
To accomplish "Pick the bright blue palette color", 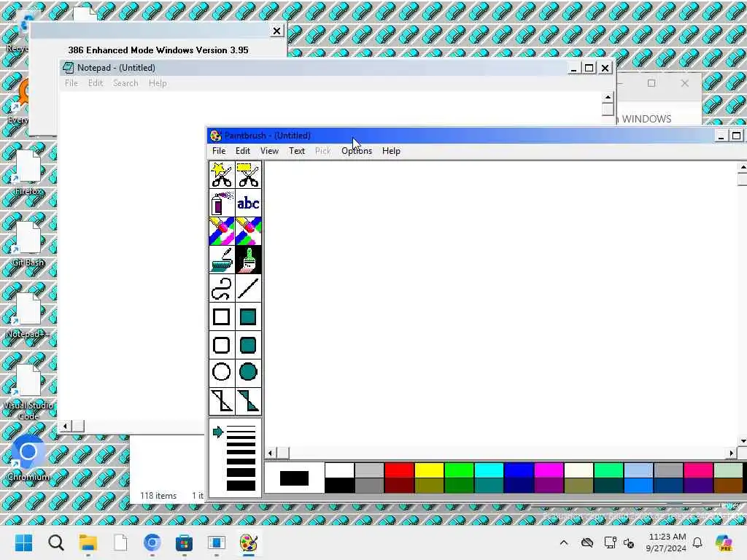I will [x=519, y=470].
